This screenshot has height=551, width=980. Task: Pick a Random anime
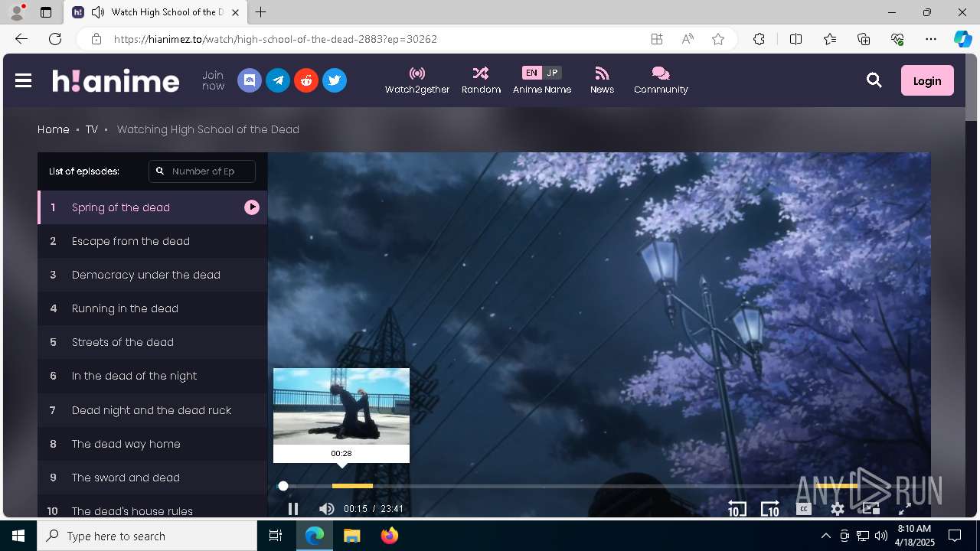click(481, 80)
